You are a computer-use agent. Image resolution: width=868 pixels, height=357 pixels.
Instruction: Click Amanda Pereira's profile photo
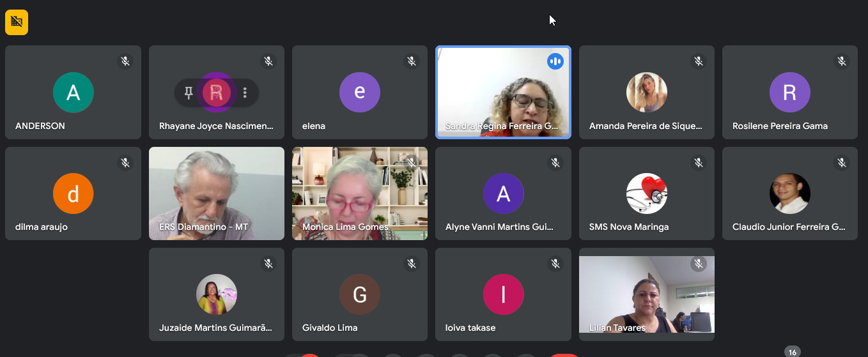pos(647,93)
